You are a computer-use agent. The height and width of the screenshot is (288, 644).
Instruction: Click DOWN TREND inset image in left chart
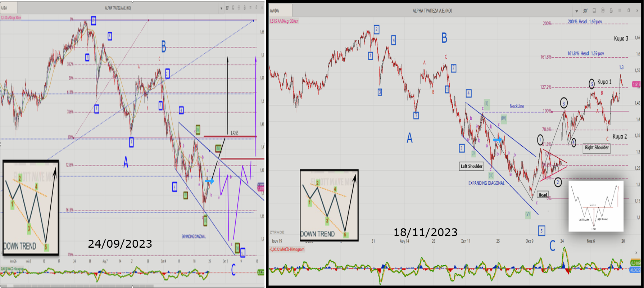(x=30, y=207)
